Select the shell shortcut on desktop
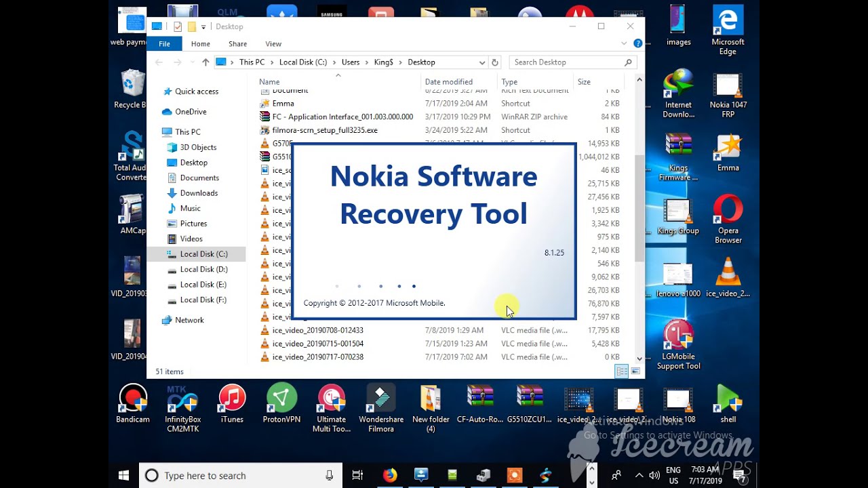This screenshot has width=868, height=488. coord(728,404)
